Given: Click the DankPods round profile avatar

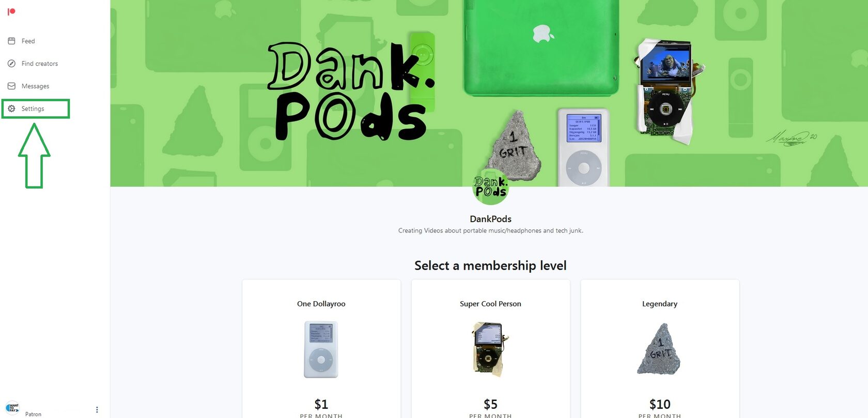Looking at the screenshot, I should pos(491,187).
